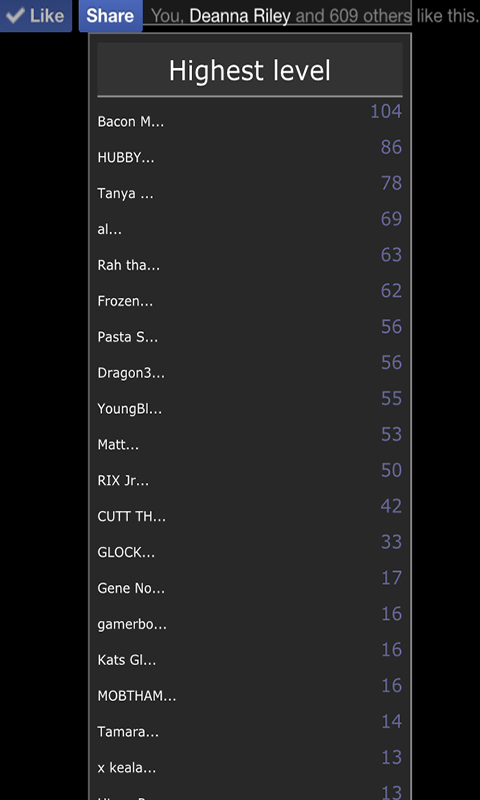Open Deanna Riley's profile link
This screenshot has width=480, height=800.
240,16
